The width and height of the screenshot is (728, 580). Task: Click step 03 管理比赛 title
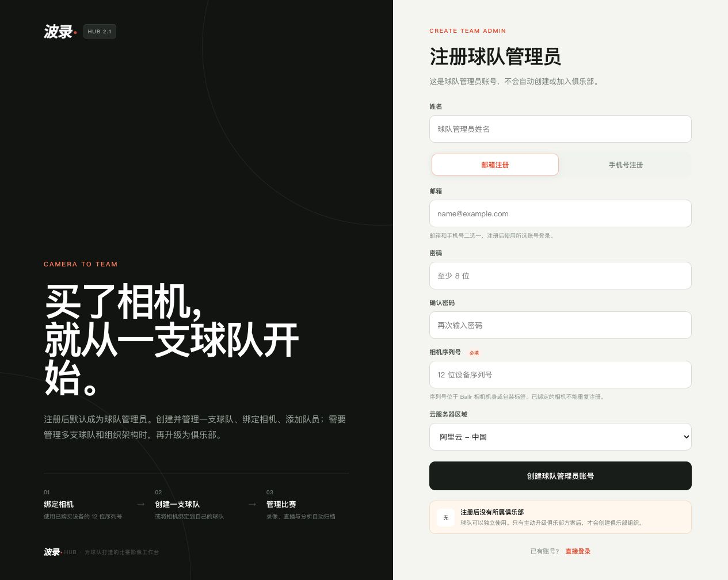281,504
